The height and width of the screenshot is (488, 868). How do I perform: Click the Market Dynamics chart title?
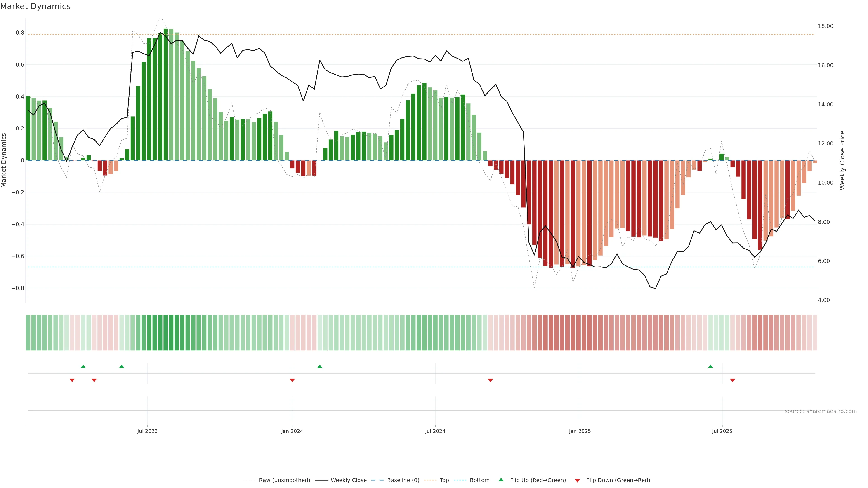click(x=35, y=6)
